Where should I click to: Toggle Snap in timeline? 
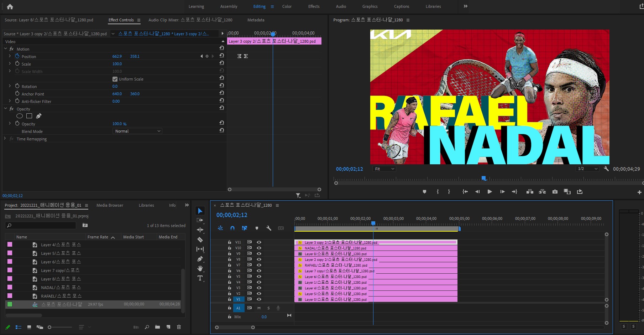point(232,228)
